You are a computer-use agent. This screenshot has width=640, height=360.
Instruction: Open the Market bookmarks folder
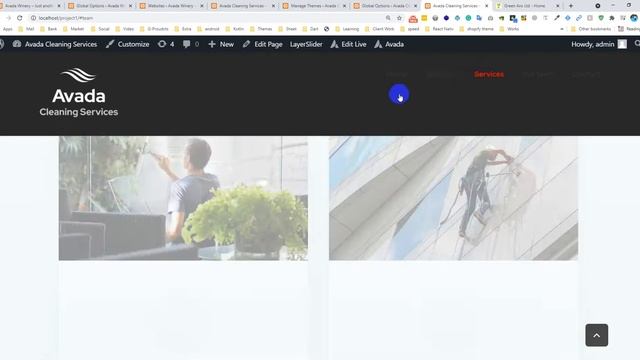click(73, 29)
